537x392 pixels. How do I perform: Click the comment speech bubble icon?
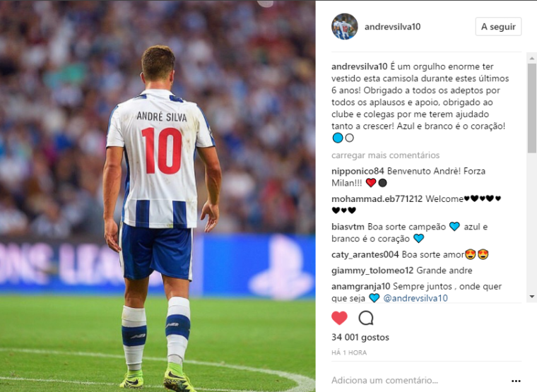366,319
